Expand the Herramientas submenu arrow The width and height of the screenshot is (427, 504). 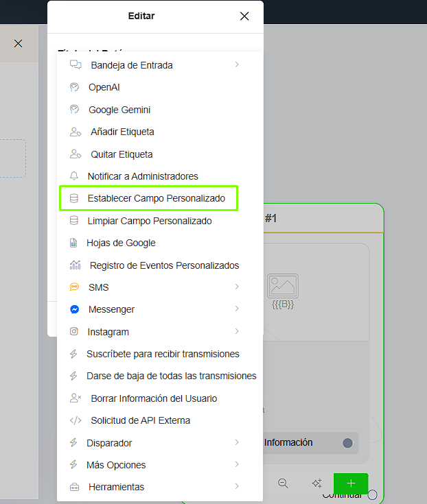click(x=237, y=486)
